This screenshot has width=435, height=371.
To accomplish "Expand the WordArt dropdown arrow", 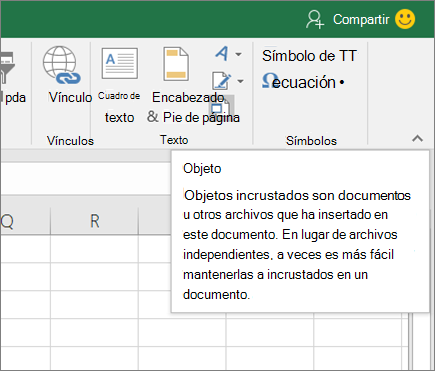I will (238, 54).
